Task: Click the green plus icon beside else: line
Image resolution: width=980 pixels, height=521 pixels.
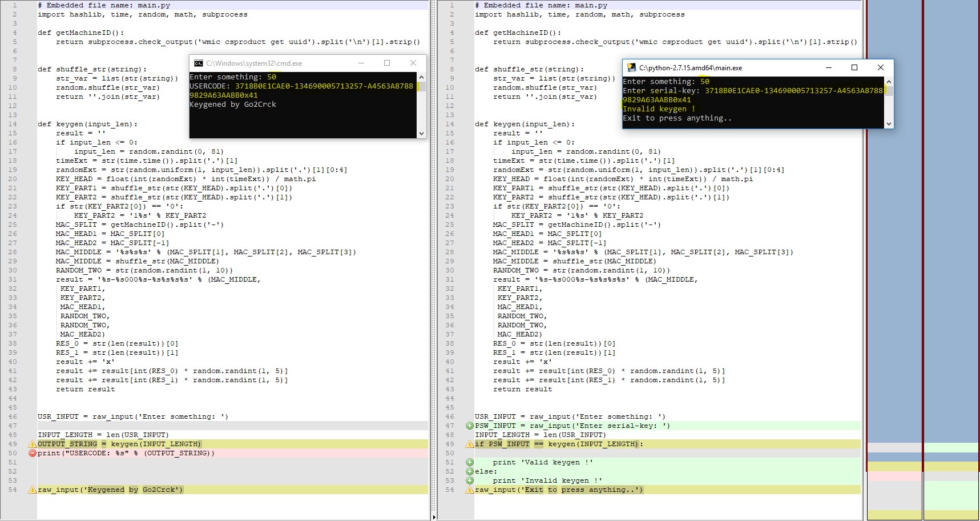Action: pyautogui.click(x=469, y=471)
